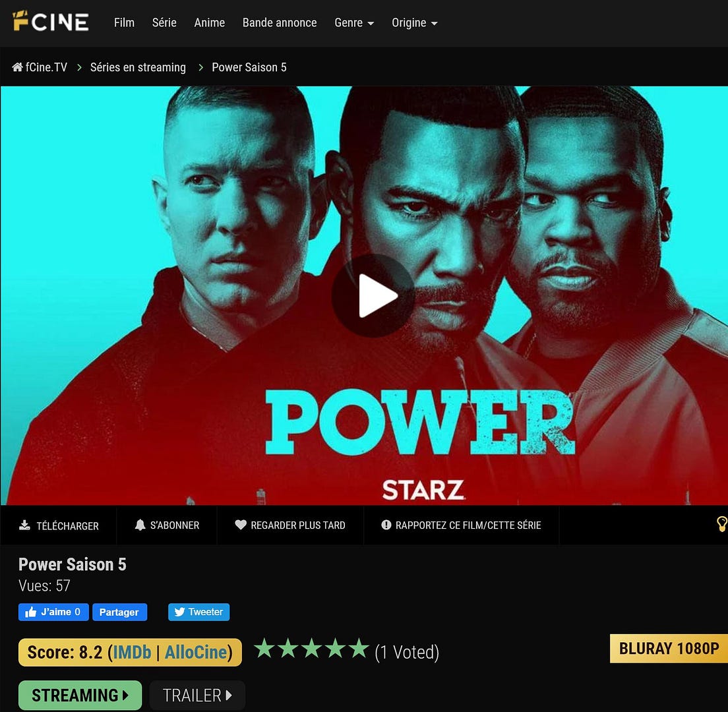728x712 pixels.
Task: Expand the STREAMING section
Action: pos(80,695)
